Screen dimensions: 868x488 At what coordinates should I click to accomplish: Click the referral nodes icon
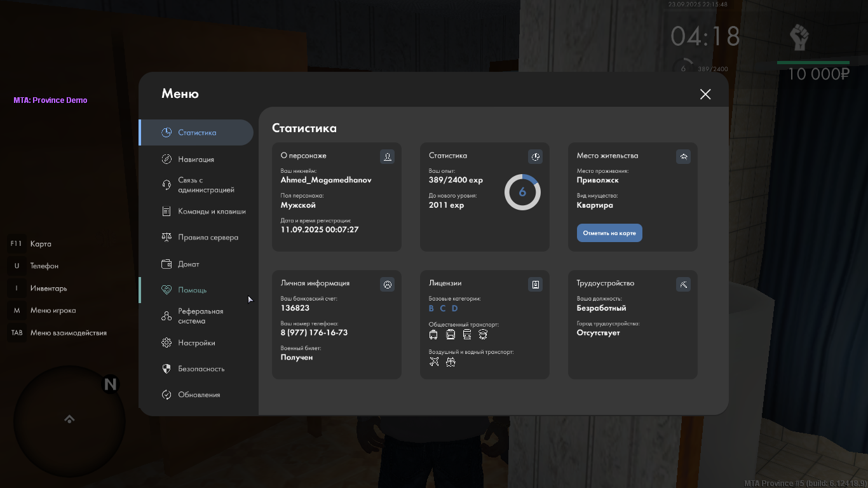click(166, 316)
